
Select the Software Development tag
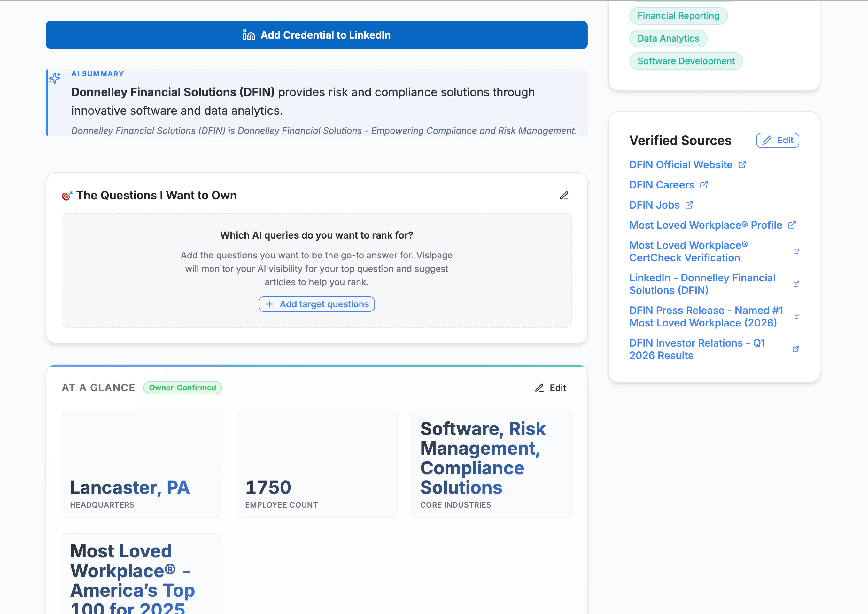point(686,61)
